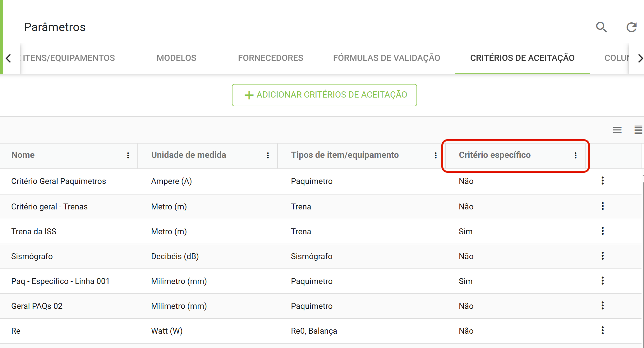Viewport: 644px width, 348px height.
Task: Open the Nome column options menu
Action: (x=128, y=155)
